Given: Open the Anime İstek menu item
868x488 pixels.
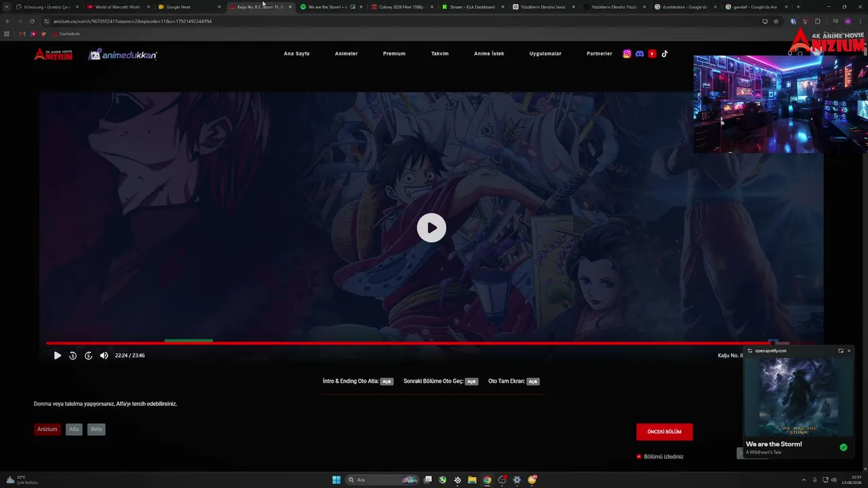Looking at the screenshot, I should pos(489,54).
